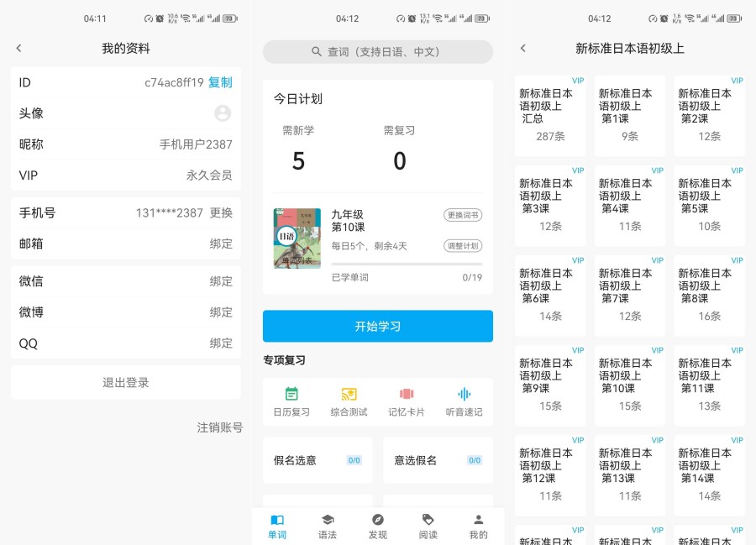The image size is (756, 545).
Task: Tap battery icon in left status bar
Action: click(230, 18)
